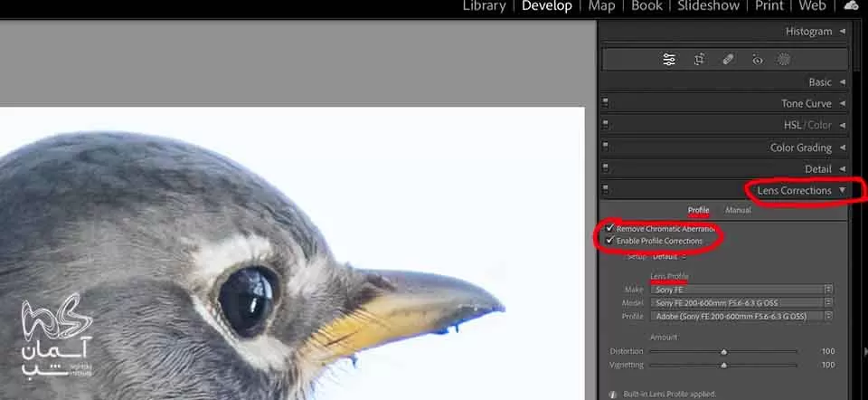Open the lens Model dropdown
Viewport: 868px width, 400px height.
pyautogui.click(x=742, y=303)
